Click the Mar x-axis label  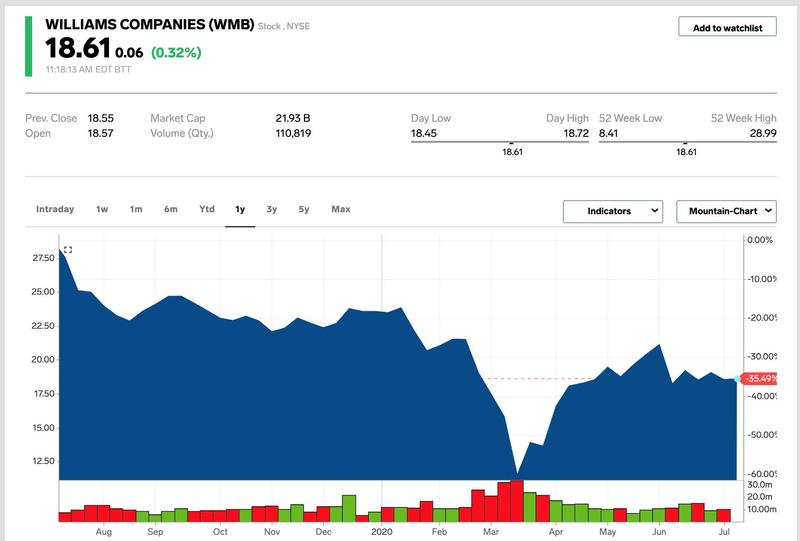tap(491, 531)
